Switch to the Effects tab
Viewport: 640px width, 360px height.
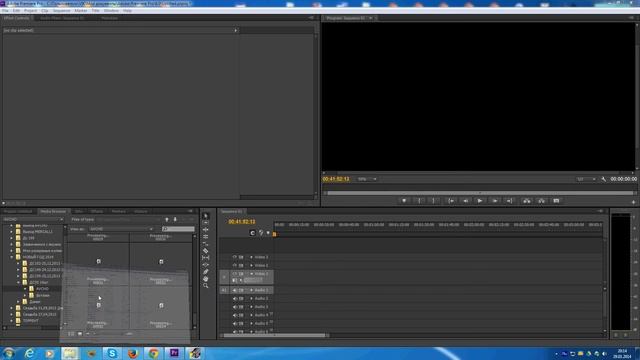click(97, 211)
